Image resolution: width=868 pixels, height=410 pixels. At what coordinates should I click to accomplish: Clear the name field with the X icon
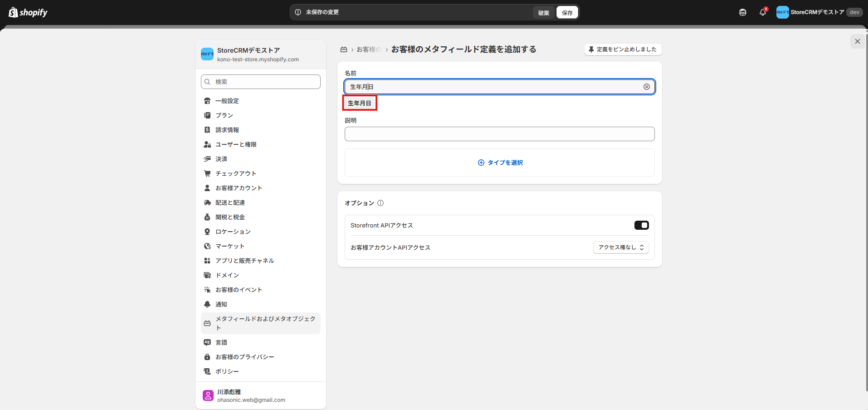(x=646, y=87)
